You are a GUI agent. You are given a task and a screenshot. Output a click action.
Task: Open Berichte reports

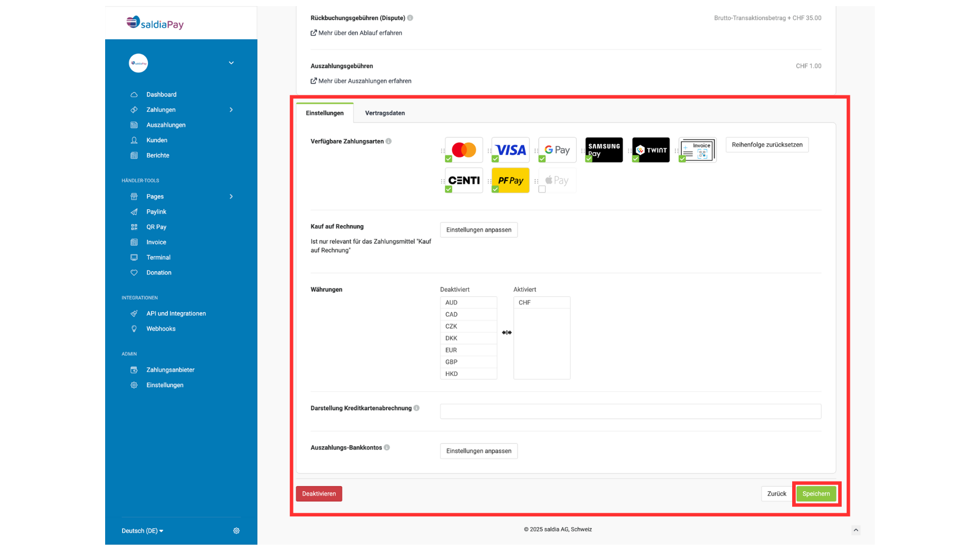(x=158, y=156)
